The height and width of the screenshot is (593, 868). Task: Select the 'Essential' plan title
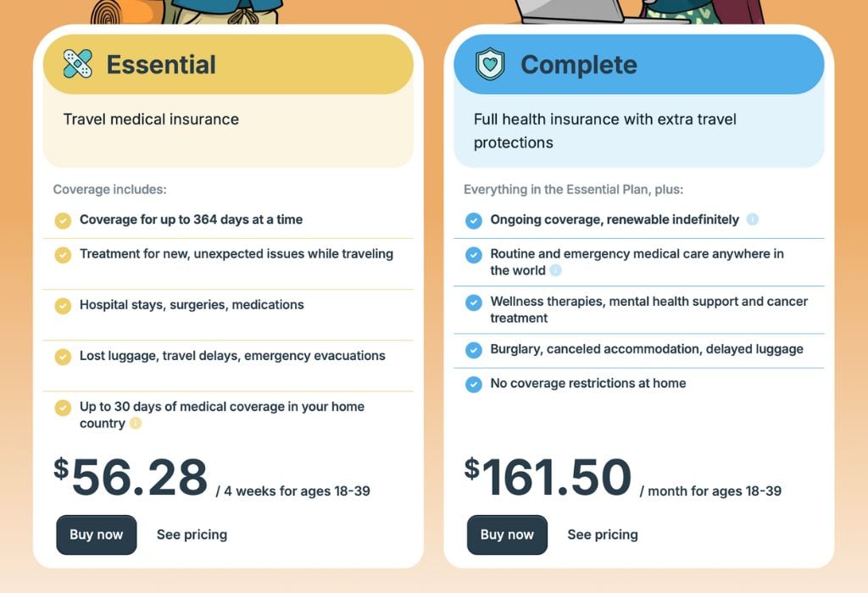click(x=161, y=64)
